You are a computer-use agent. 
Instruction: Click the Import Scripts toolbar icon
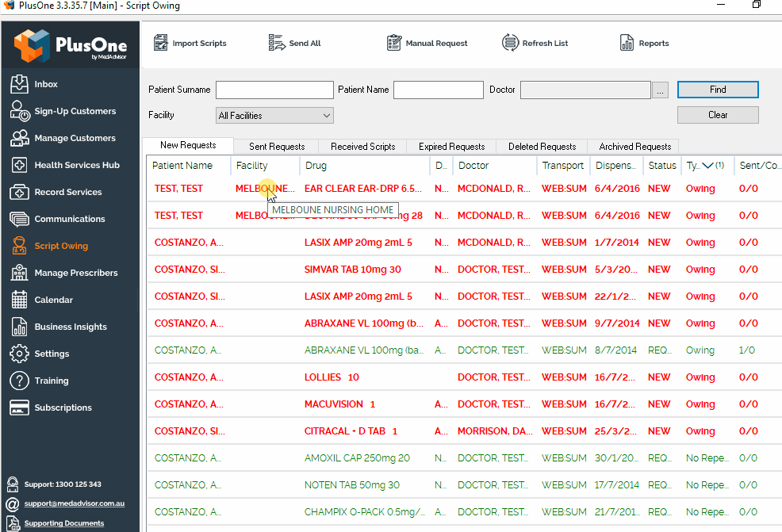(x=160, y=43)
